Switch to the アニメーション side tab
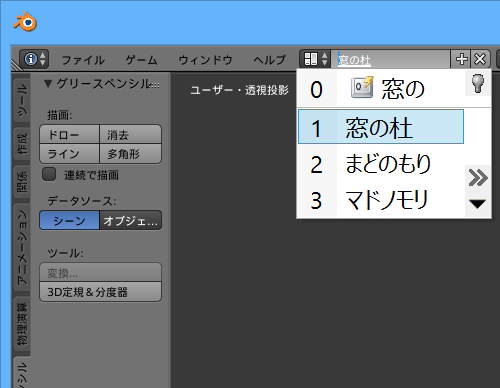 (22, 248)
